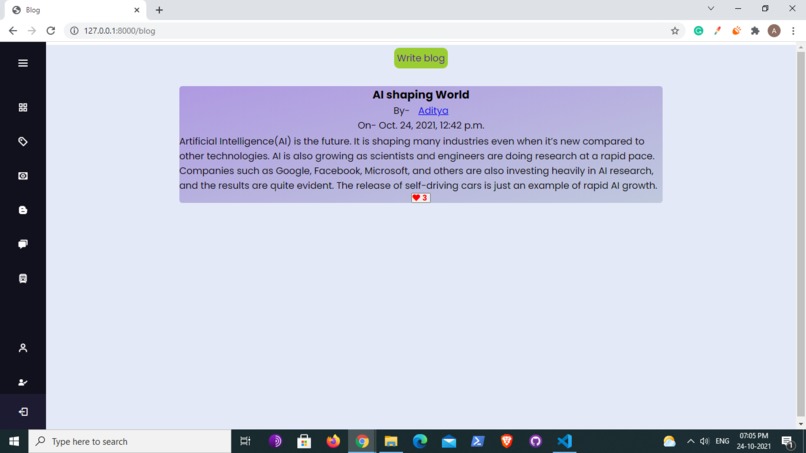The image size is (806, 453).
Task: Click the purple browser icon on taskbar
Action: click(275, 441)
